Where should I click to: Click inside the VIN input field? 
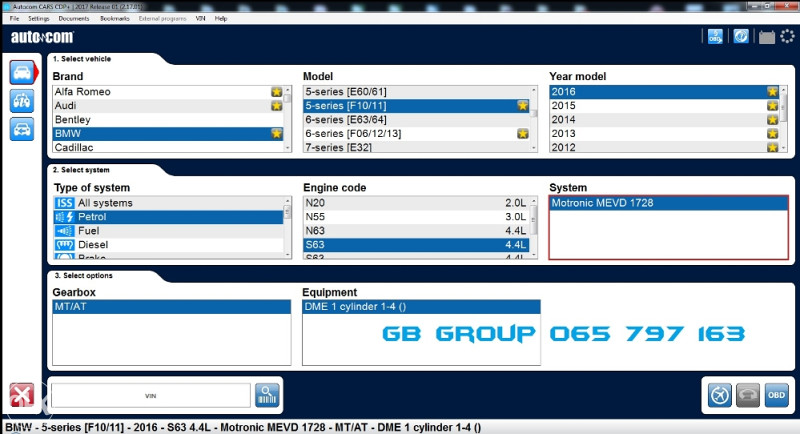pos(151,396)
